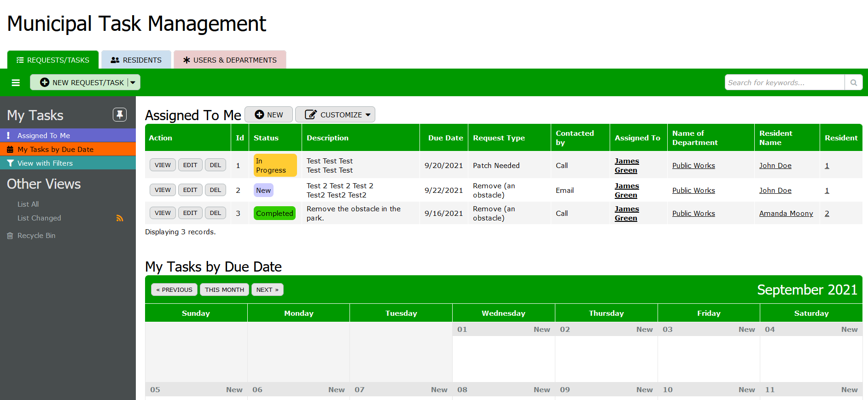Viewport: 868px width, 400px height.
Task: Open the Amanda Moony resident link
Action: [x=786, y=214]
